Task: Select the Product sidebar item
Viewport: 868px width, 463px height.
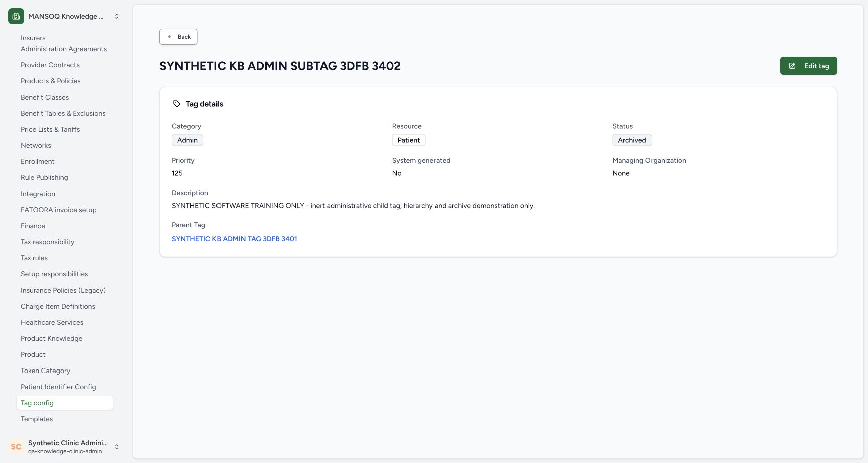Action: (33, 354)
